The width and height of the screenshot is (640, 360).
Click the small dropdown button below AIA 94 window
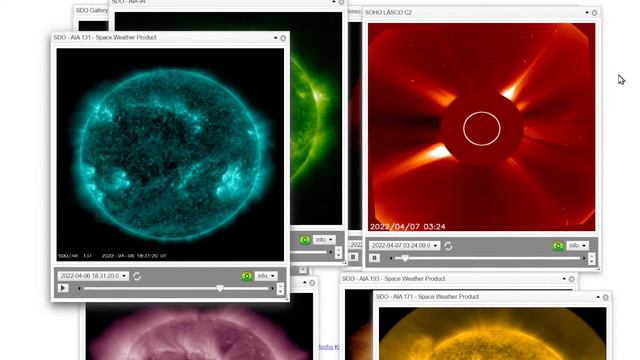pos(302,270)
